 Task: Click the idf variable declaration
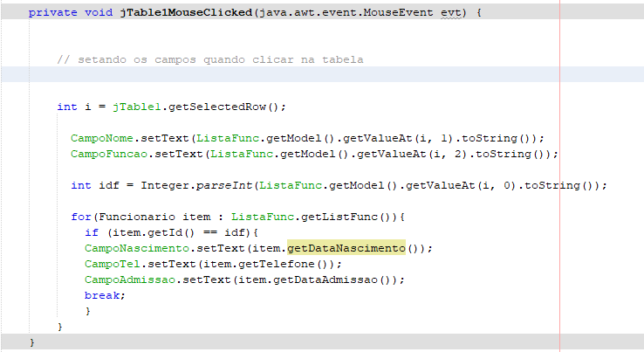[x=109, y=185]
